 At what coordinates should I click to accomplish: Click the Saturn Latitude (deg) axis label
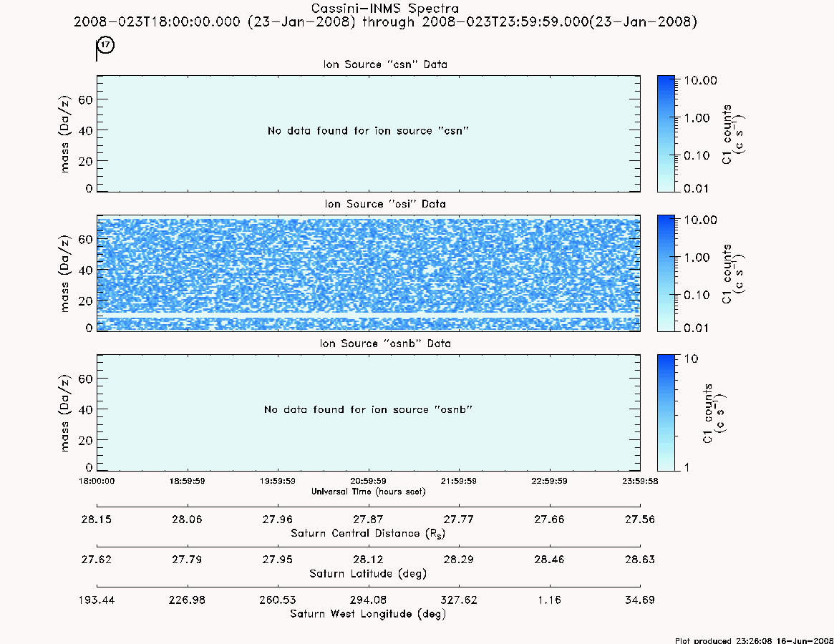click(x=368, y=574)
